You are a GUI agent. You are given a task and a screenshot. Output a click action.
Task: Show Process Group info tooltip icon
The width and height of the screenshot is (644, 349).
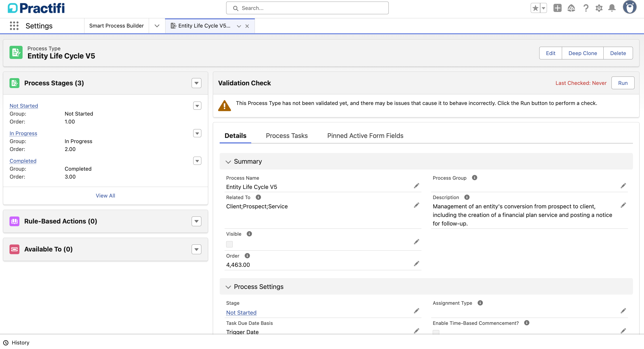474,178
